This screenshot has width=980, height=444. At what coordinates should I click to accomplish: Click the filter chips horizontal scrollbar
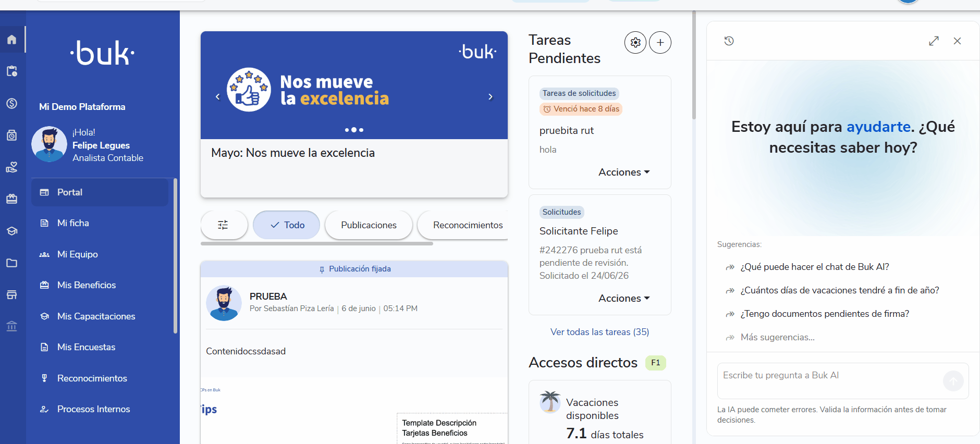coord(317,243)
